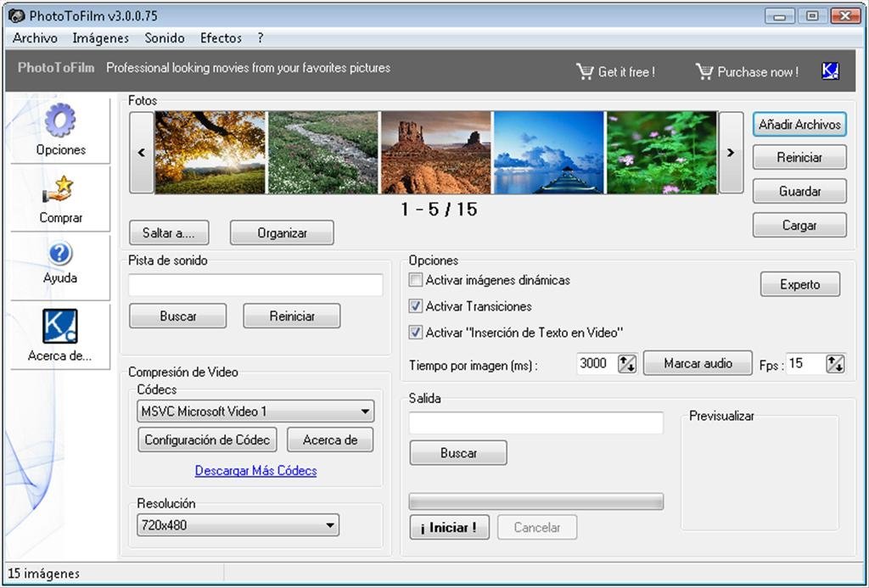
Task: Select the desert rock formation thumbnail
Action: (x=435, y=153)
